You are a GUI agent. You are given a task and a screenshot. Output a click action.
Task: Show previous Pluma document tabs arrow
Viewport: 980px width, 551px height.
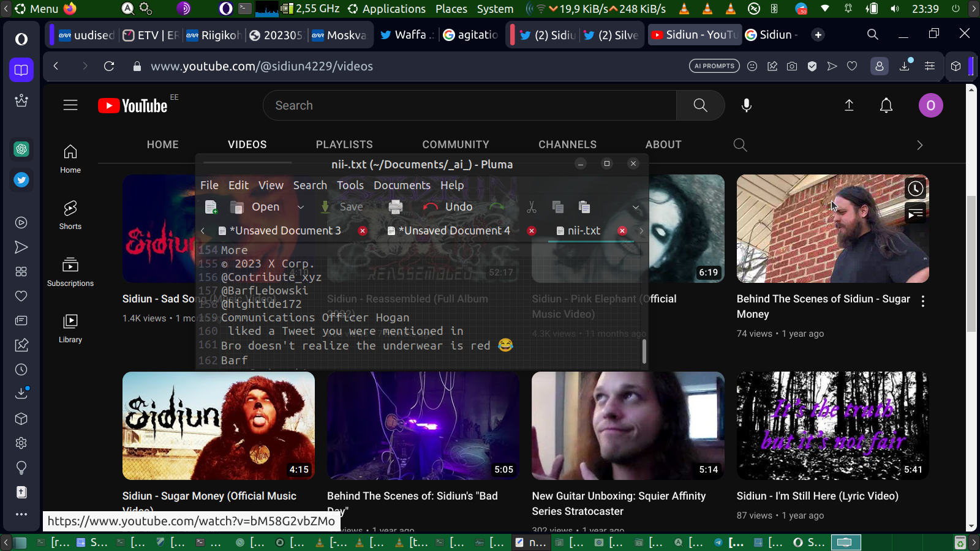coord(203,231)
